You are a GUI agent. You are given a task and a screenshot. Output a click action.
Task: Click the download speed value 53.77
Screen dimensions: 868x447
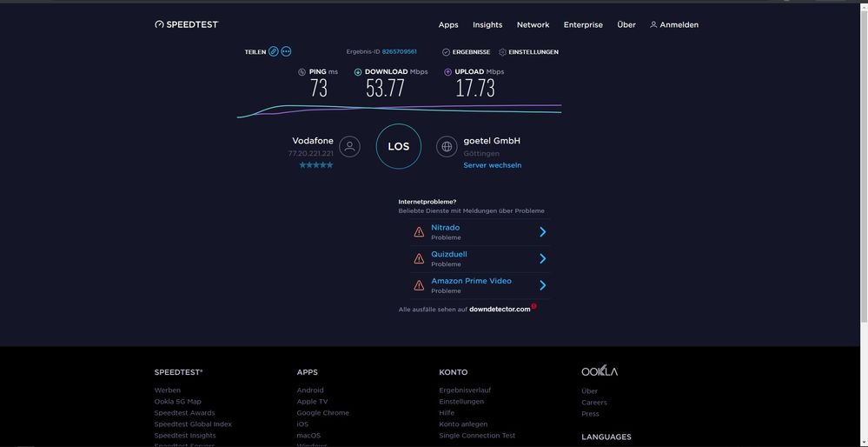click(x=385, y=88)
